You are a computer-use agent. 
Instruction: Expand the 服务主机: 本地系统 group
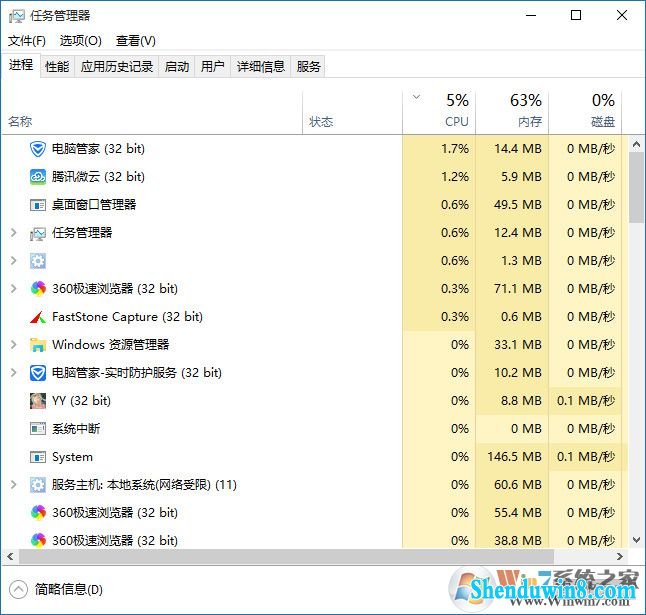tap(14, 485)
